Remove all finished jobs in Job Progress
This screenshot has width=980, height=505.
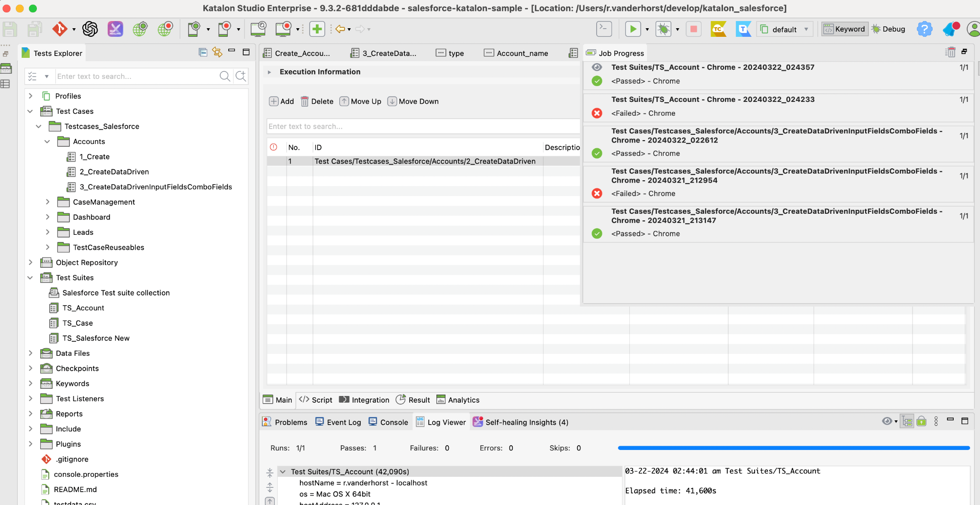click(x=950, y=52)
